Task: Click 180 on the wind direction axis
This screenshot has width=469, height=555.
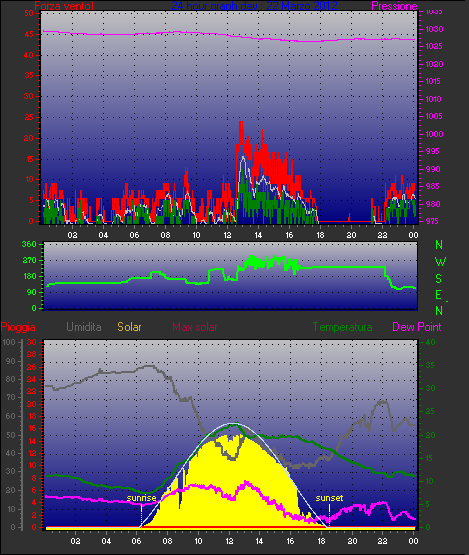Action: tap(29, 276)
